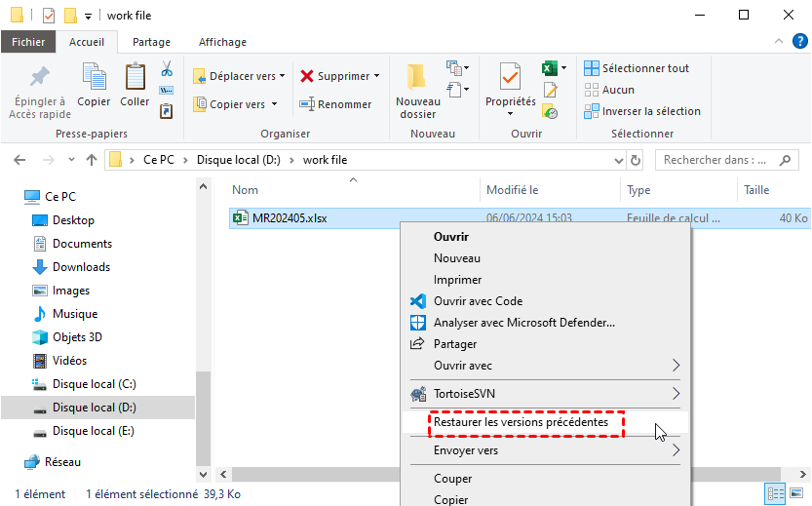The image size is (812, 506).
Task: Open the Supprimer dropdown arrow
Action: pos(377,76)
